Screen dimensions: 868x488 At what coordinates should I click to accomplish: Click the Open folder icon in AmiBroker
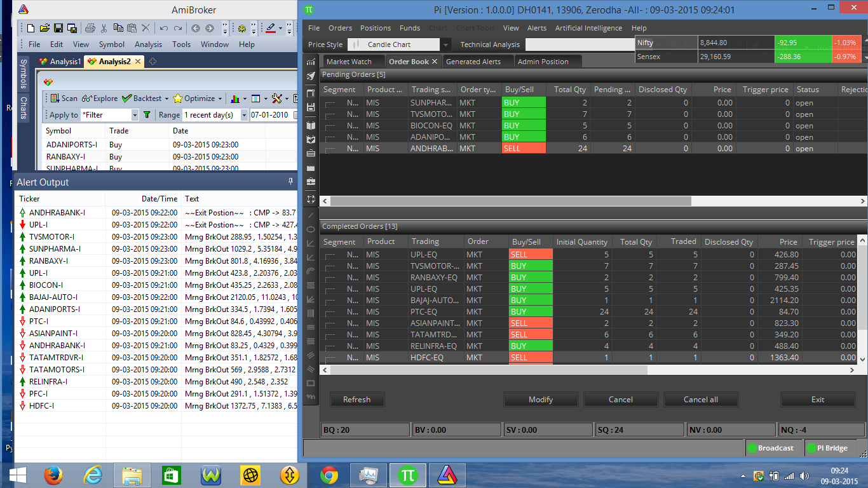[x=44, y=28]
